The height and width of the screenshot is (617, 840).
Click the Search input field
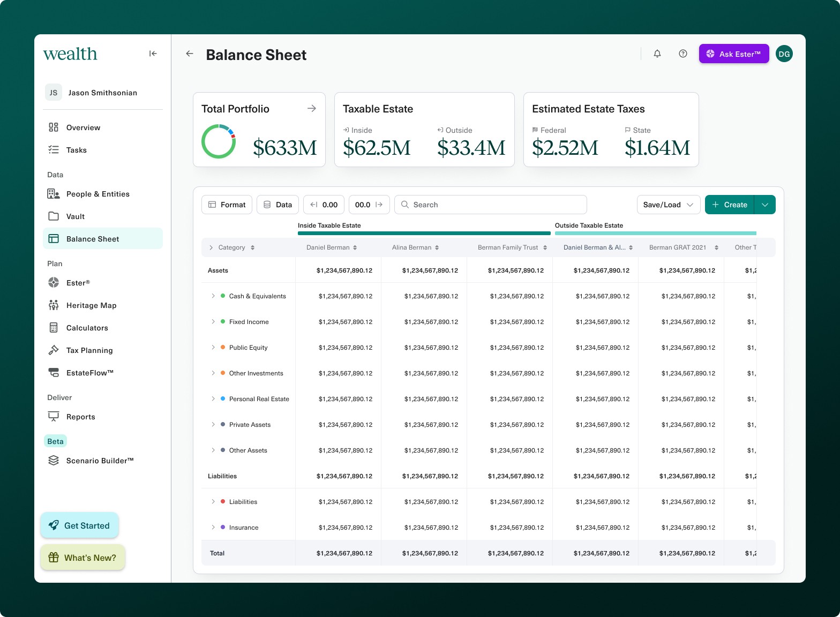pyautogui.click(x=491, y=205)
